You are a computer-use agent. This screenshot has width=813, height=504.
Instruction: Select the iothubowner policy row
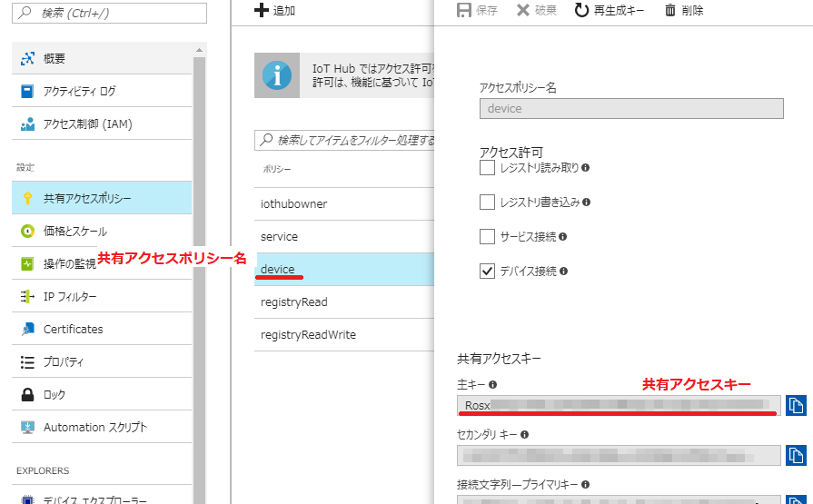point(343,203)
